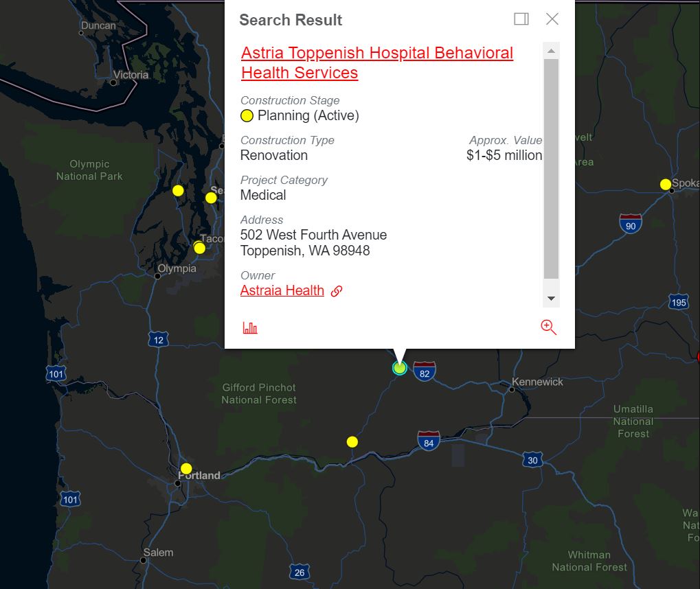
Task: Click the Interstate 84 shield
Action: 429,441
